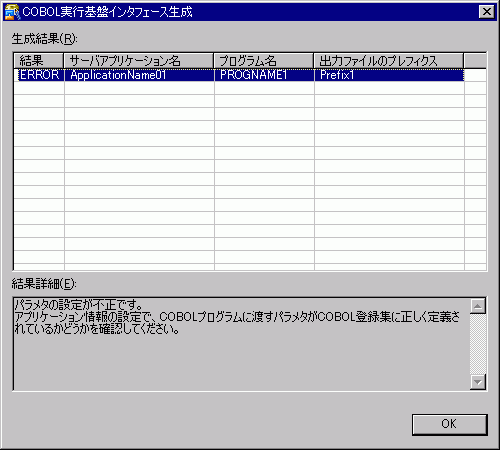Click the 生成結果(R) label

[x=44, y=39]
